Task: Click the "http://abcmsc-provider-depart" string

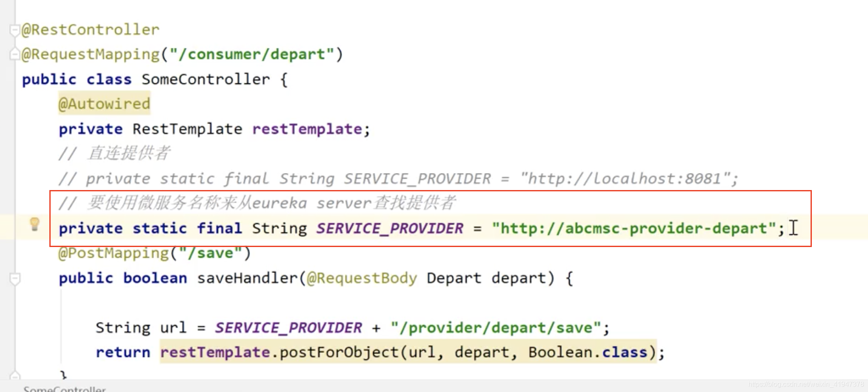Action: pyautogui.click(x=634, y=228)
